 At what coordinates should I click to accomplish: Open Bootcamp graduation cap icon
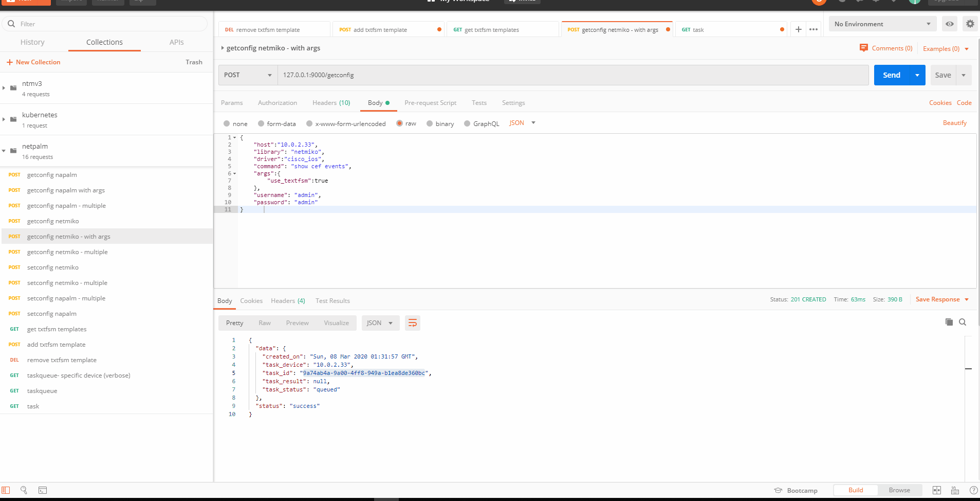(x=778, y=490)
